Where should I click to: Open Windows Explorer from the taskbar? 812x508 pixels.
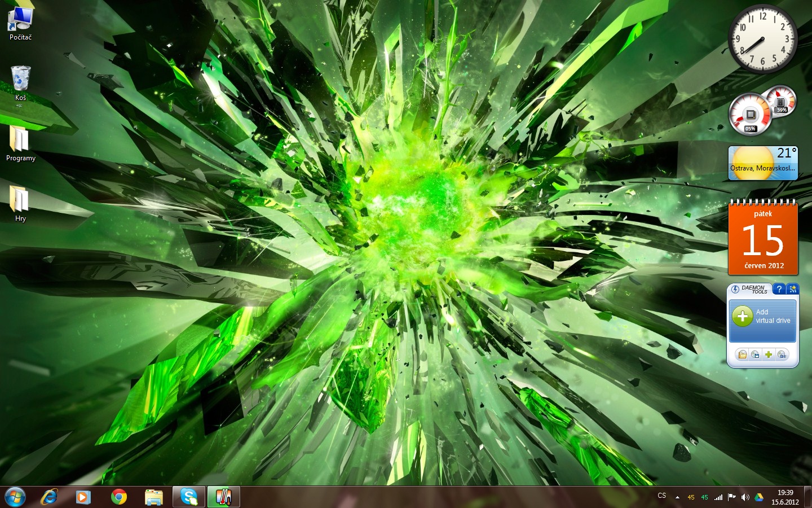153,497
